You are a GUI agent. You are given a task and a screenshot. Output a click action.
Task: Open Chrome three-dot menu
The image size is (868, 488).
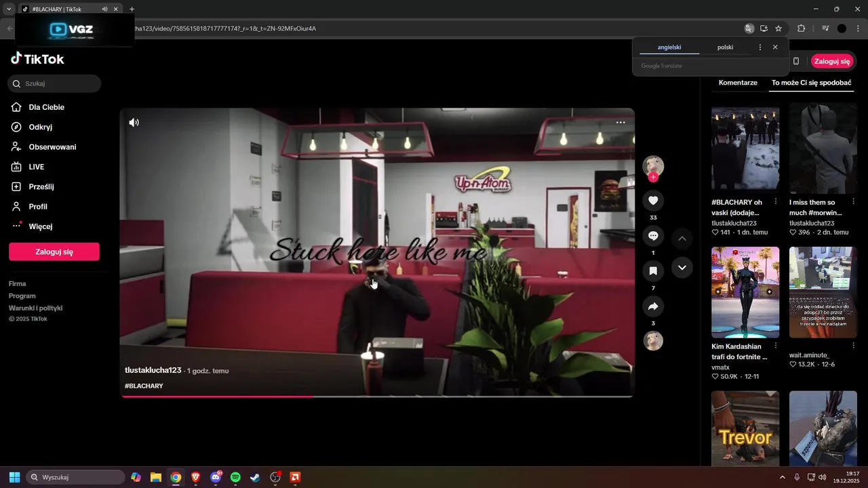coord(858,28)
